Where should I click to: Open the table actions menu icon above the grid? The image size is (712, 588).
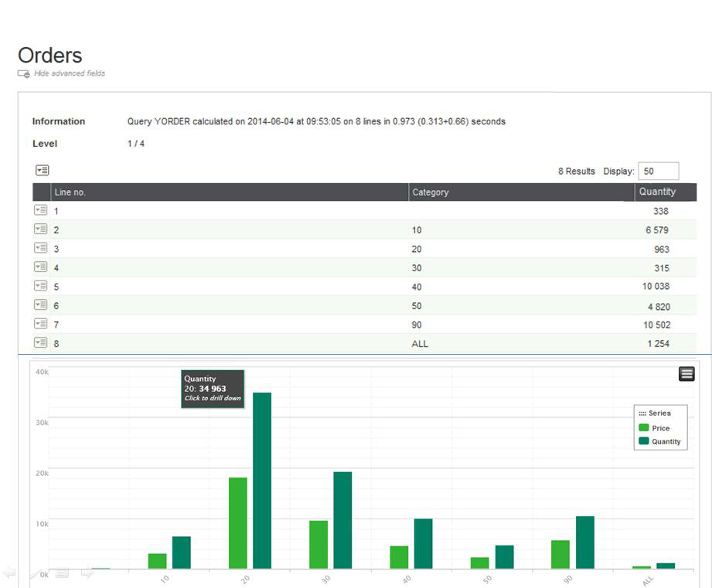(x=42, y=170)
